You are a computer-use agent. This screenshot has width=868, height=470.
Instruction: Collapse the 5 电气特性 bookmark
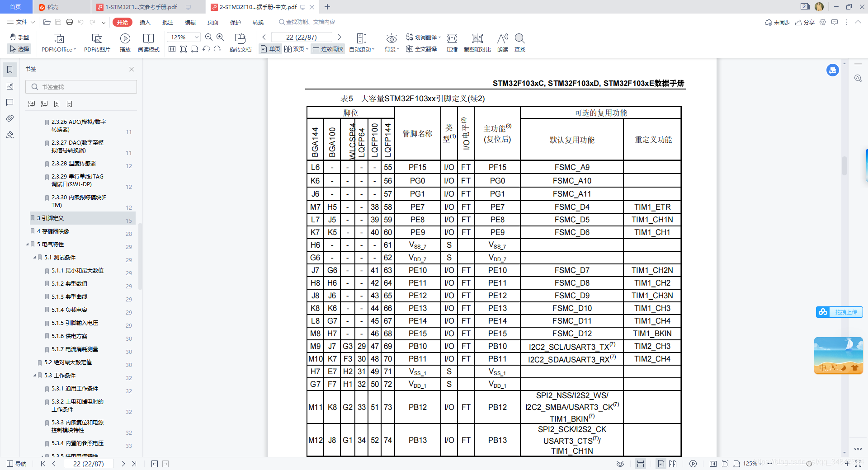pos(27,244)
